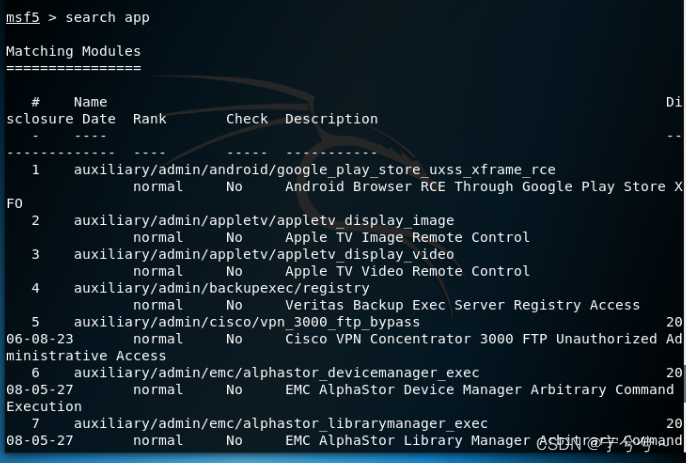Viewport: 686px width, 463px height.
Task: Click 'normal' rank for Cisco VPN row
Action: point(158,339)
